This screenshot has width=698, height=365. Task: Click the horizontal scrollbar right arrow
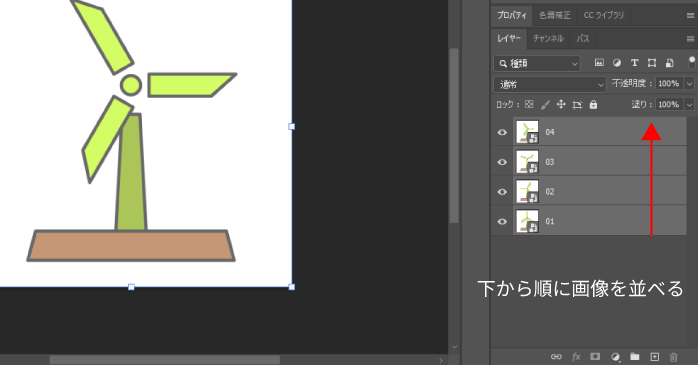coord(441,360)
